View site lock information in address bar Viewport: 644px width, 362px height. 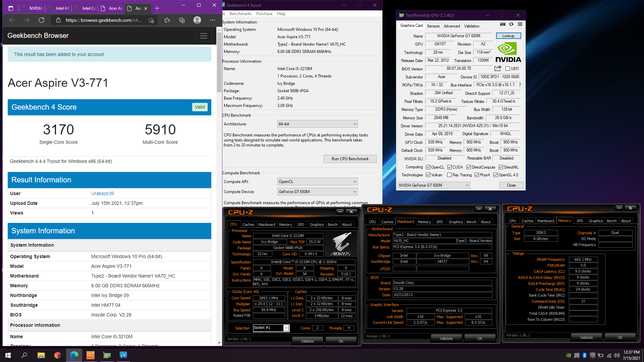pyautogui.click(x=58, y=20)
